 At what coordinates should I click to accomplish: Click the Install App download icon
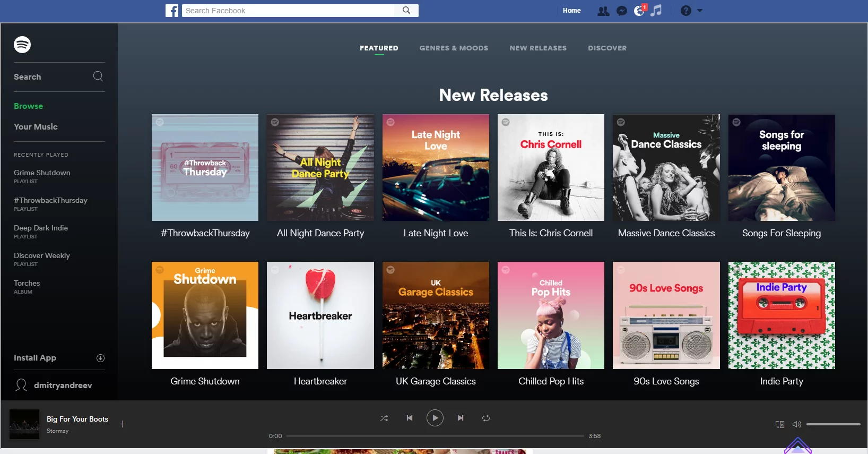(x=100, y=358)
